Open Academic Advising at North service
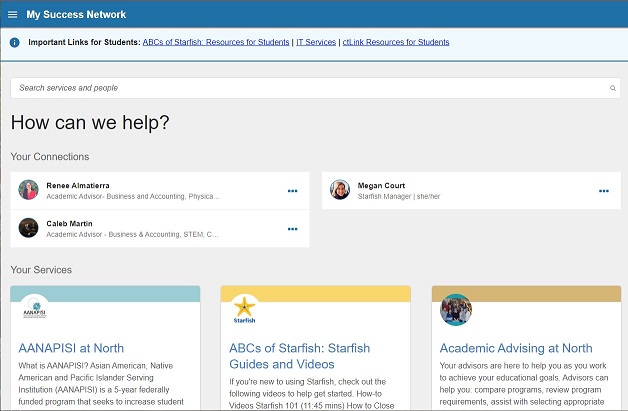 coord(516,348)
